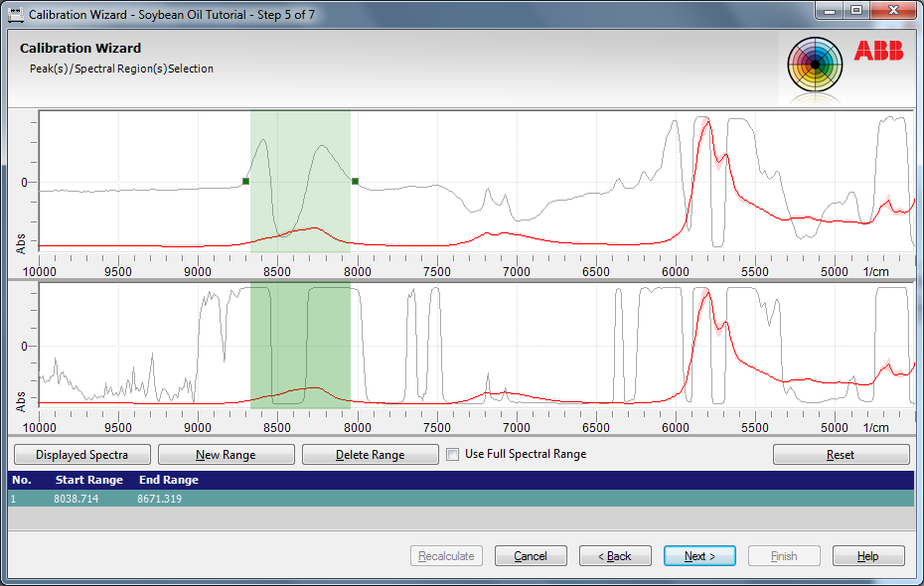Click the No. column header
Screen dimensions: 924x586
[x=22, y=480]
